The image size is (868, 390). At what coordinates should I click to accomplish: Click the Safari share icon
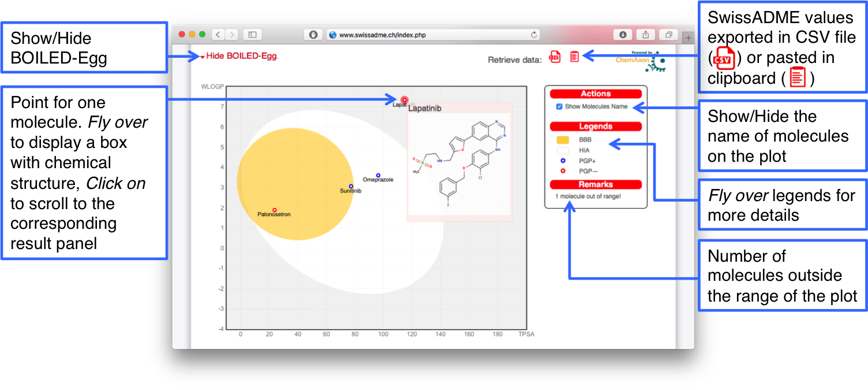tap(645, 35)
